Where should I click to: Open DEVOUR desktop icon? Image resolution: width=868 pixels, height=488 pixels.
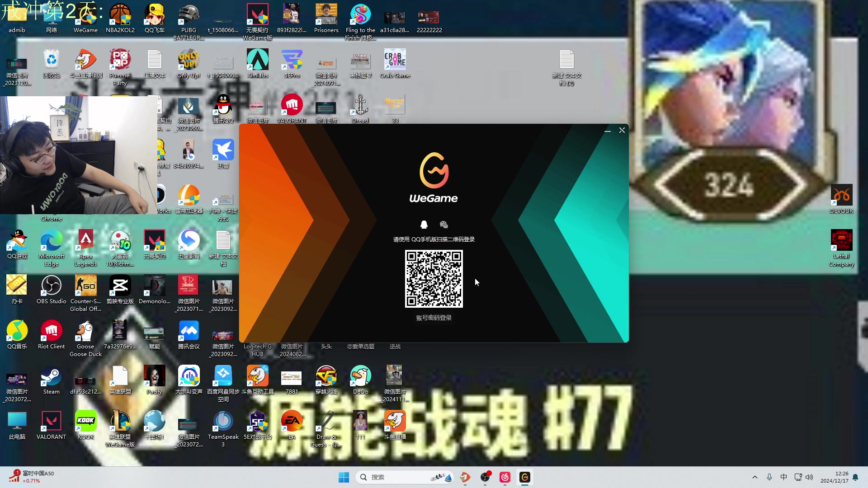tap(841, 200)
